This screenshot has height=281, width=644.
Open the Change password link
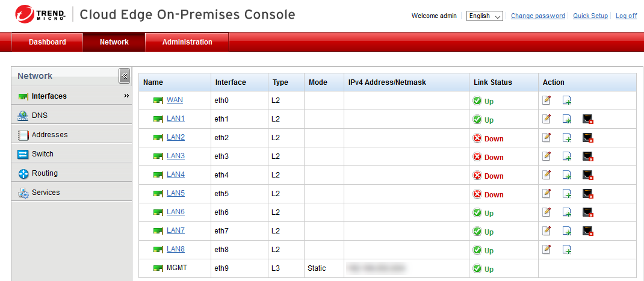[x=538, y=16]
